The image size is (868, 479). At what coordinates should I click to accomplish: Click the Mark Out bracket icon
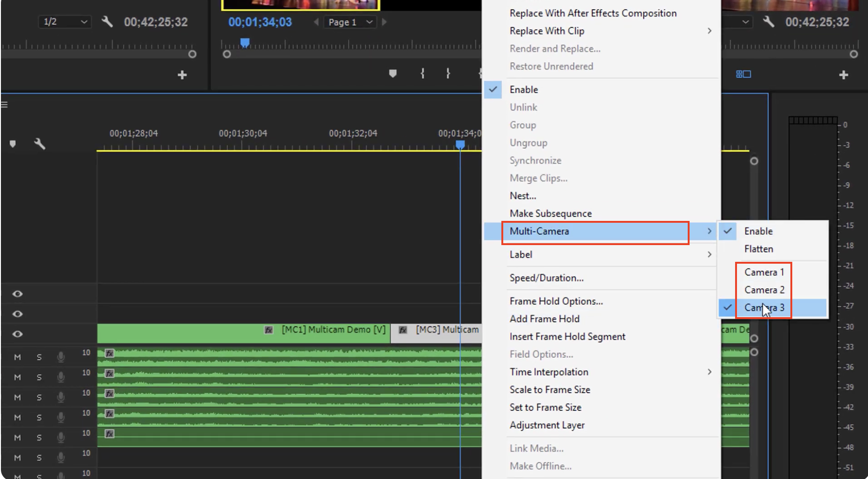448,73
